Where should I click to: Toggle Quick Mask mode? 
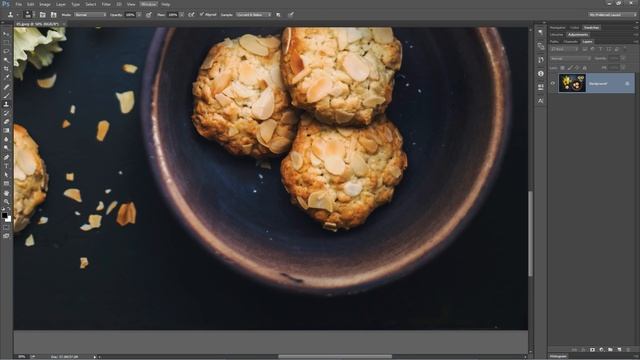6,228
